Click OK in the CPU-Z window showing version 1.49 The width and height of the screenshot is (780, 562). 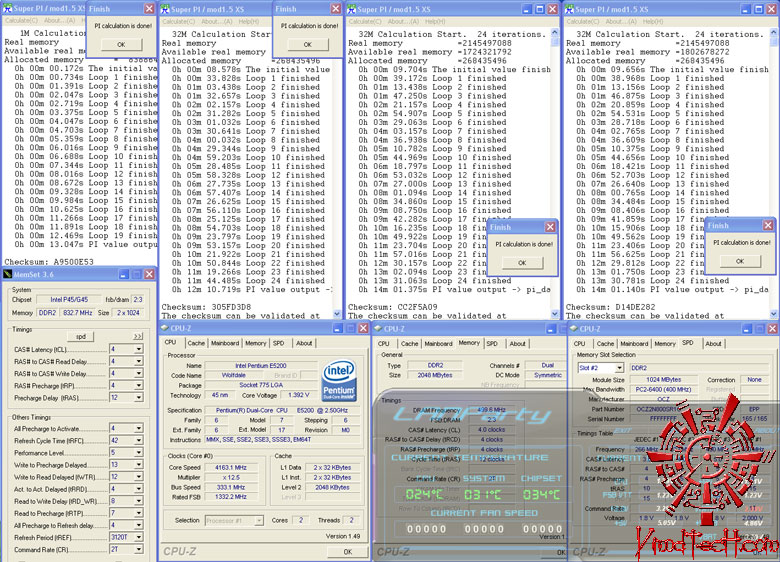tap(348, 552)
